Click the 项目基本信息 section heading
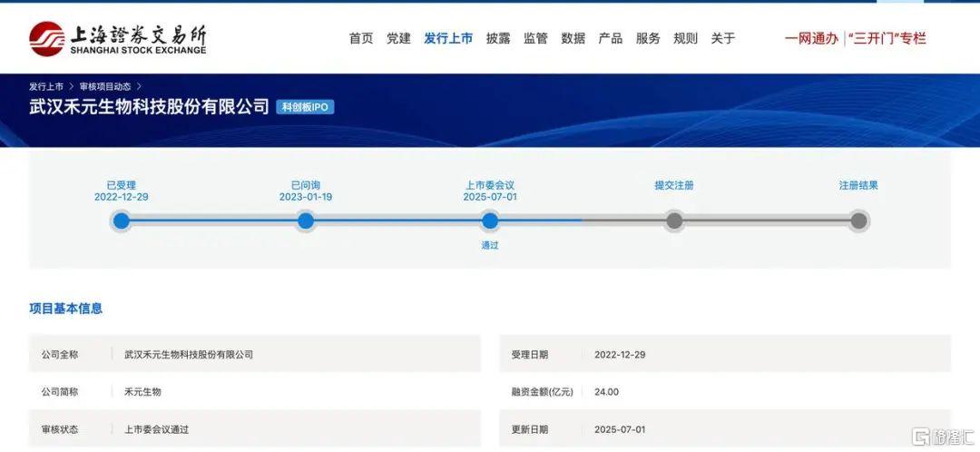 coord(65,309)
